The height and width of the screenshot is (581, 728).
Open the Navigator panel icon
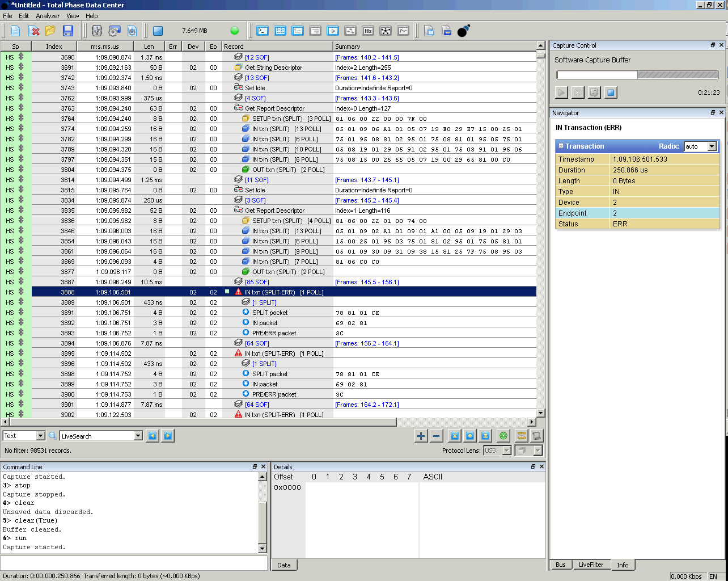(298, 31)
